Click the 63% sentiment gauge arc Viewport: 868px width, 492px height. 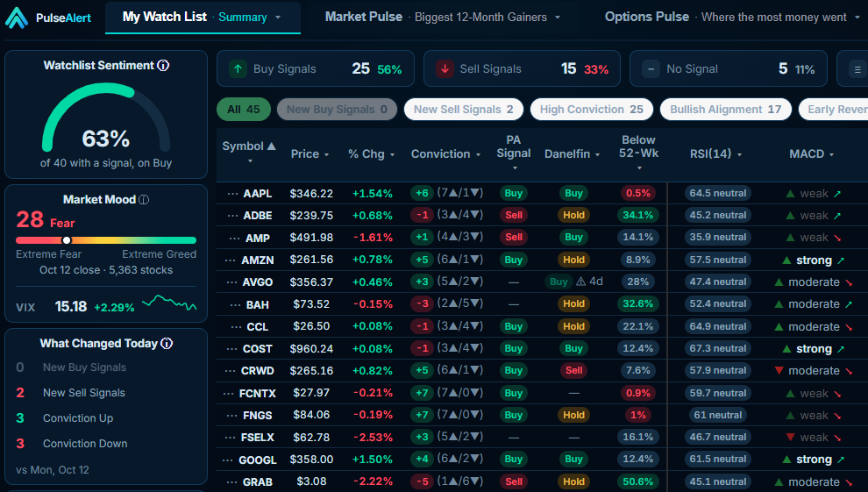pyautogui.click(x=106, y=117)
